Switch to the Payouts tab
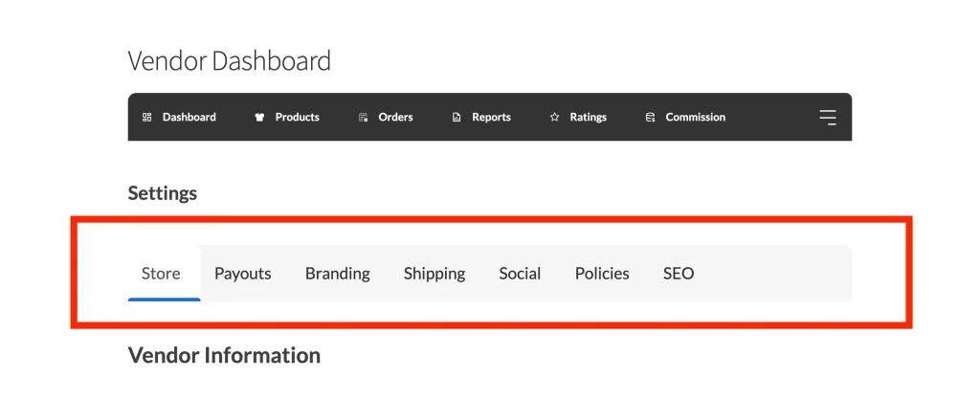980x400 pixels. [x=243, y=274]
